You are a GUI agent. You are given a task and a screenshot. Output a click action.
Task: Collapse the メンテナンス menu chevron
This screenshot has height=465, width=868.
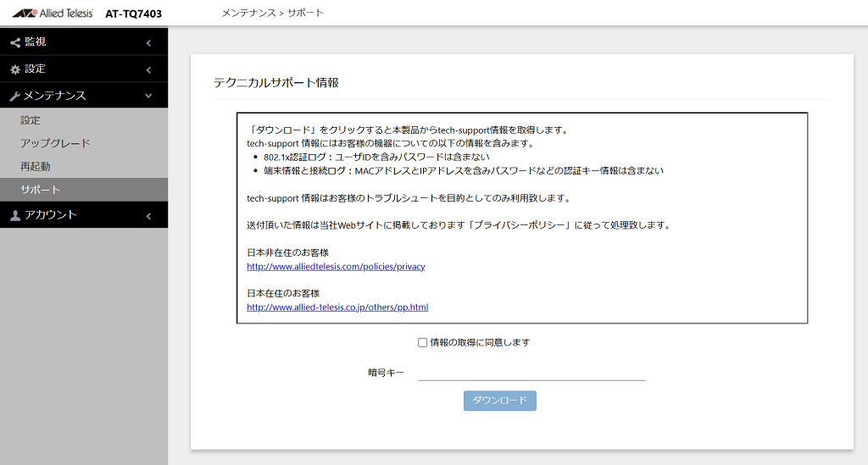tap(148, 96)
